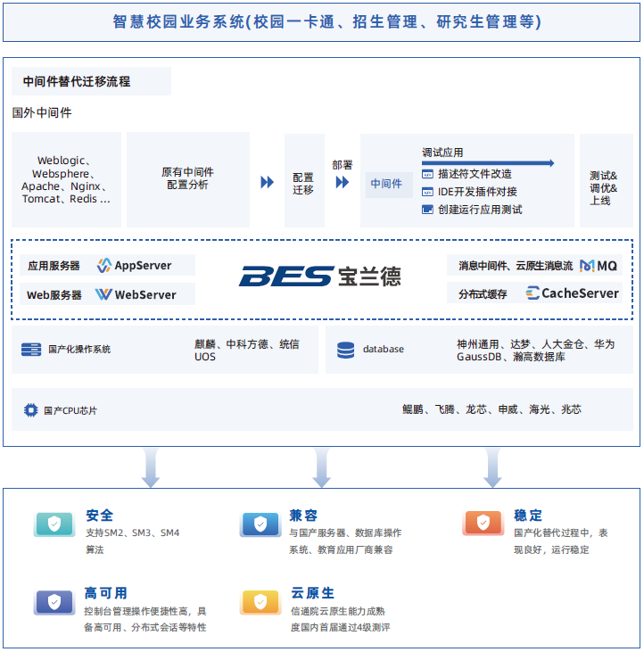This screenshot has height=652, width=644.
Task: Click the double arrow under 部署
Action: point(343,182)
